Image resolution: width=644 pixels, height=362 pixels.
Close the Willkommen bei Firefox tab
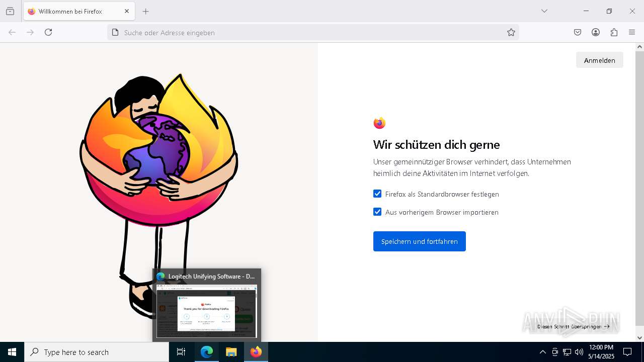127,11
